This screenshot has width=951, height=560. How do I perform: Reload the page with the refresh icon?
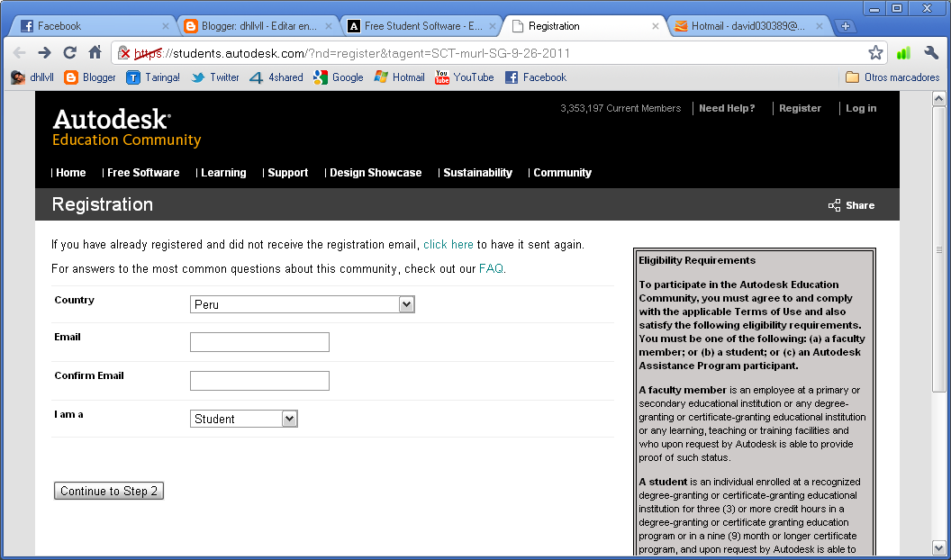pos(69,53)
